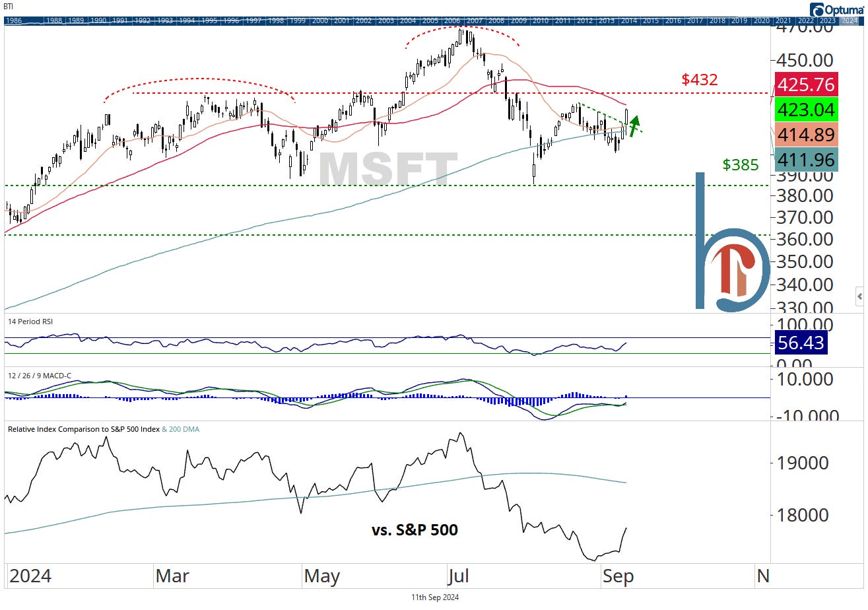The width and height of the screenshot is (868, 610).
Task: Select the $385 support annotation text
Action: [x=741, y=164]
